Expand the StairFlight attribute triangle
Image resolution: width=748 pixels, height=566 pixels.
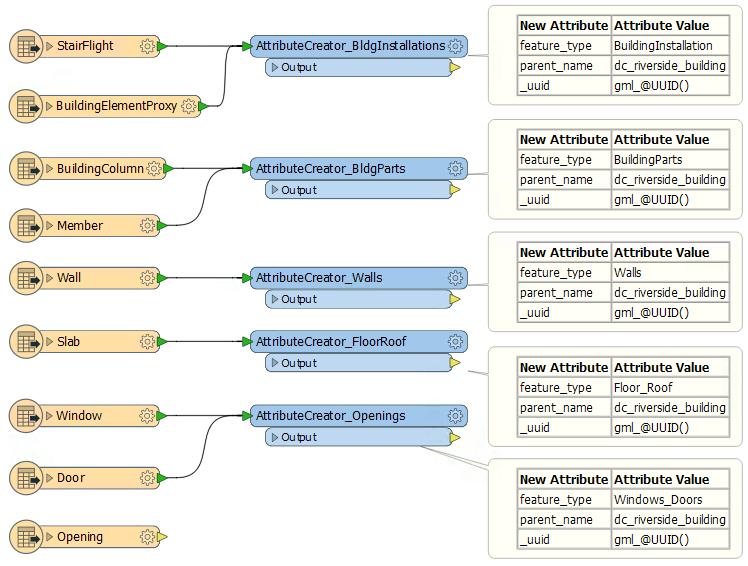tap(49, 46)
